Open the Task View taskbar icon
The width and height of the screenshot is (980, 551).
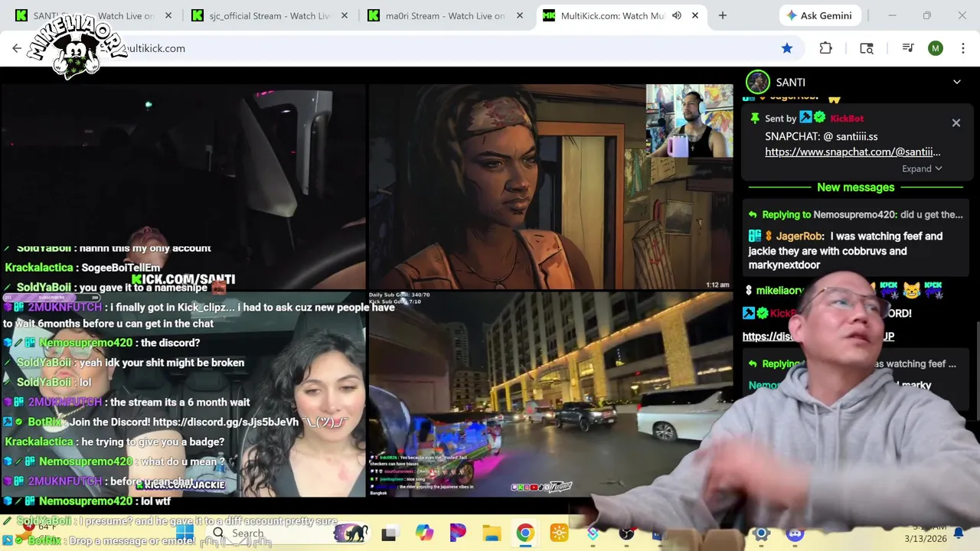[x=389, y=533]
